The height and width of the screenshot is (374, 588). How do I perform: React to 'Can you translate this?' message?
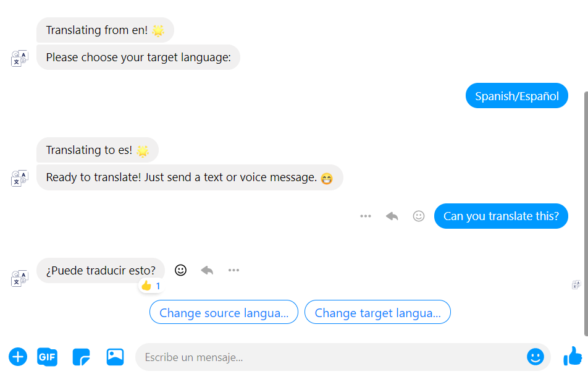point(419,216)
